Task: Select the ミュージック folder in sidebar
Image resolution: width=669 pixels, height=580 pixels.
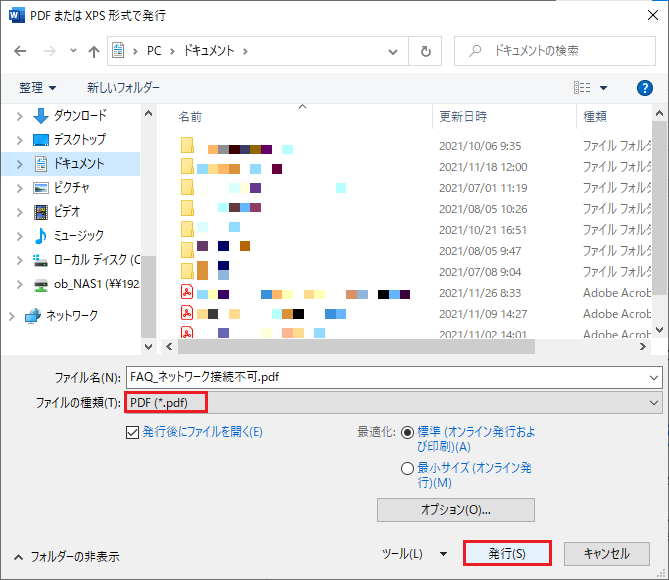Action: tap(78, 235)
